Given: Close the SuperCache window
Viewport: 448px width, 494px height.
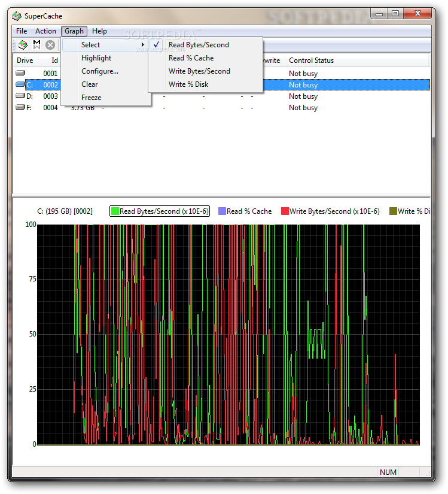Looking at the screenshot, I should (x=417, y=14).
